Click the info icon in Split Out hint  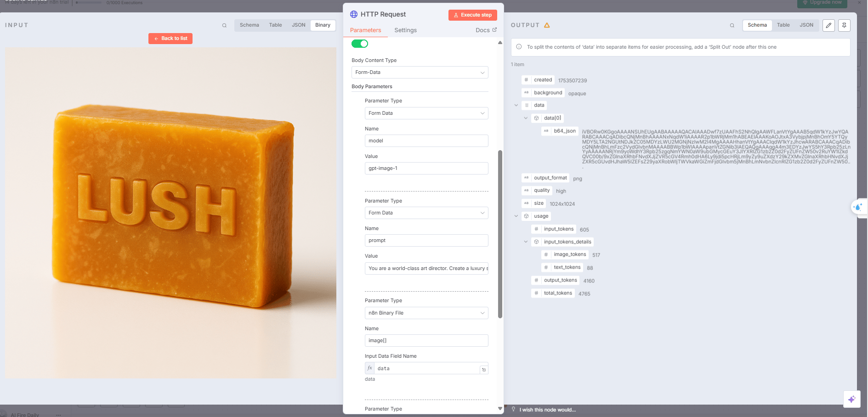(x=519, y=47)
